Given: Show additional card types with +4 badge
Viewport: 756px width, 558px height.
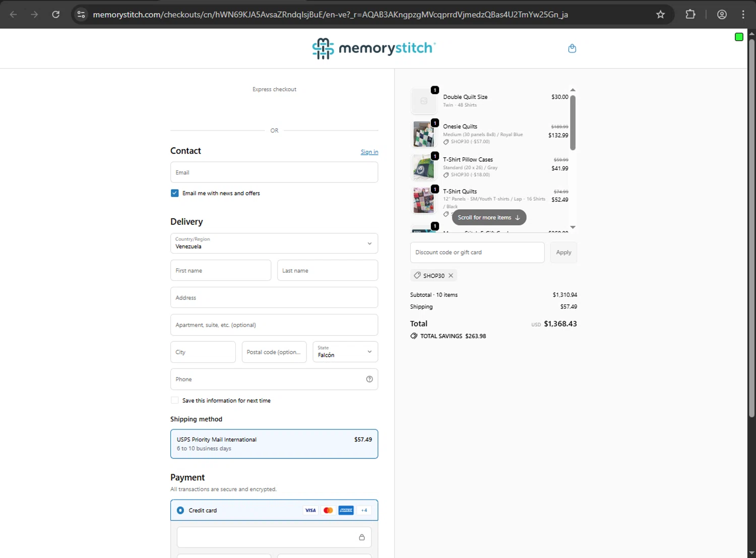Looking at the screenshot, I should 364,510.
